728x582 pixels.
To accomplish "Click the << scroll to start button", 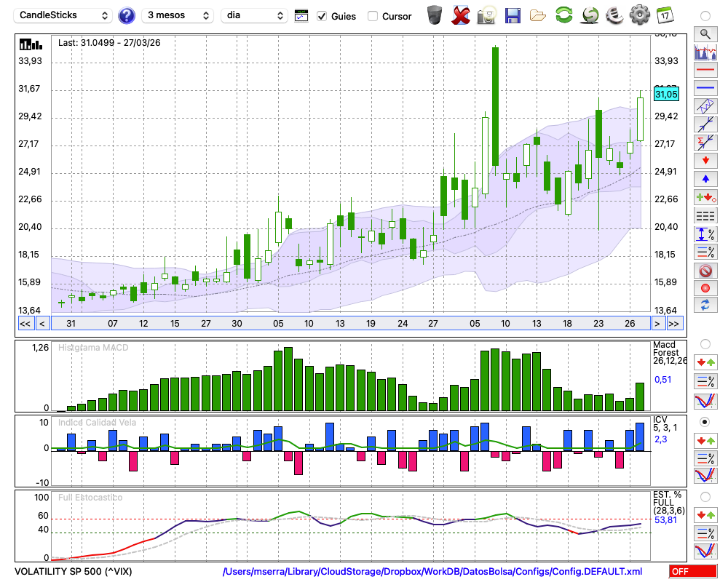I will coord(25,323).
